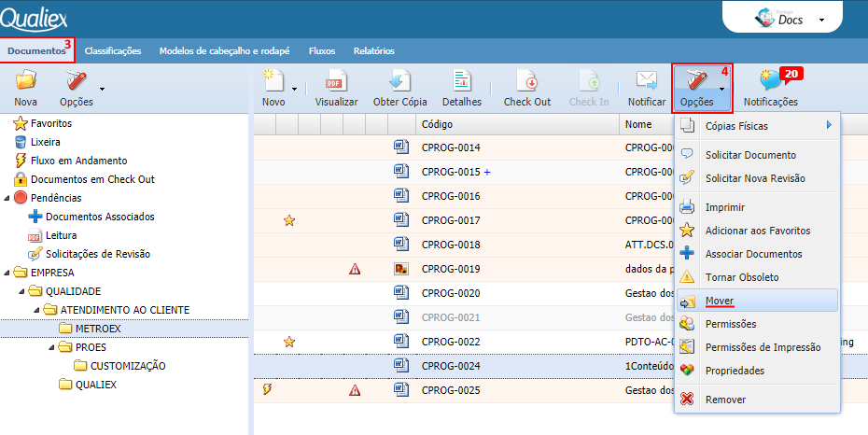Choose Adicionar aos Favoritos entry
This screenshot has width=868, height=435.
pyautogui.click(x=757, y=231)
